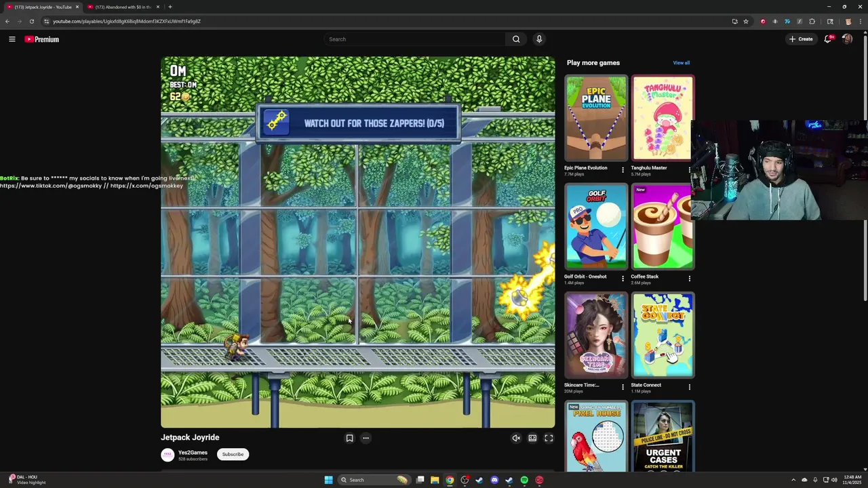Bookmark this page with the star icon

tap(746, 21)
